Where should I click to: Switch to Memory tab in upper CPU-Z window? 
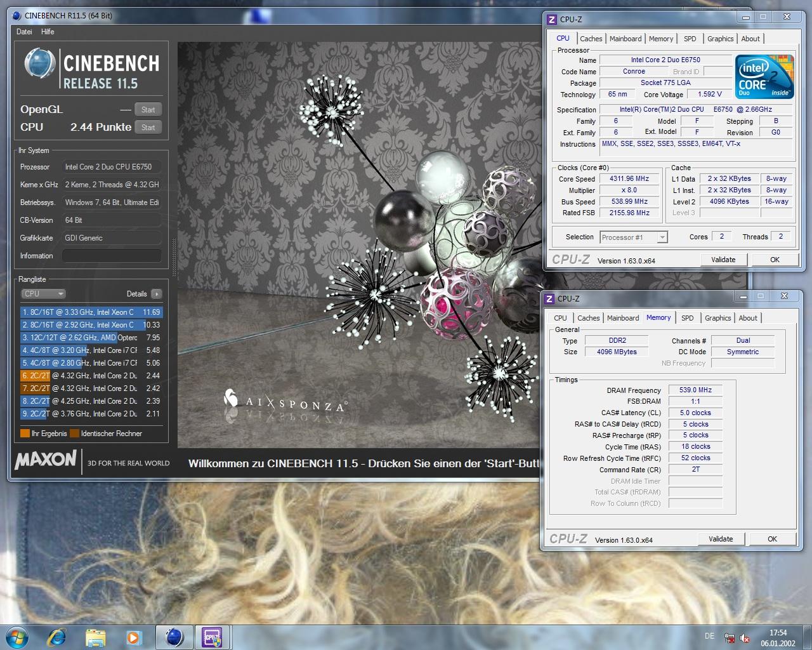coord(661,39)
